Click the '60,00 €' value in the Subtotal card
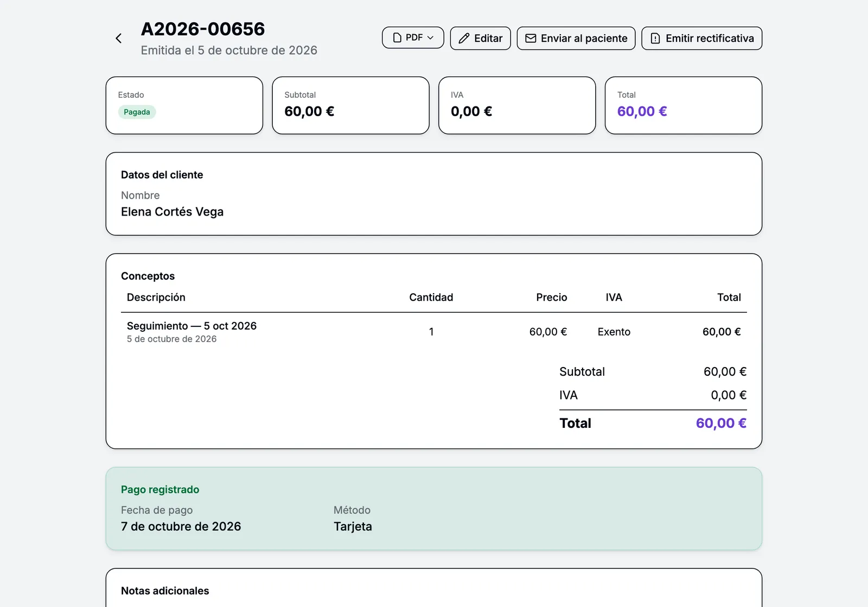Image resolution: width=868 pixels, height=607 pixels. click(x=309, y=111)
